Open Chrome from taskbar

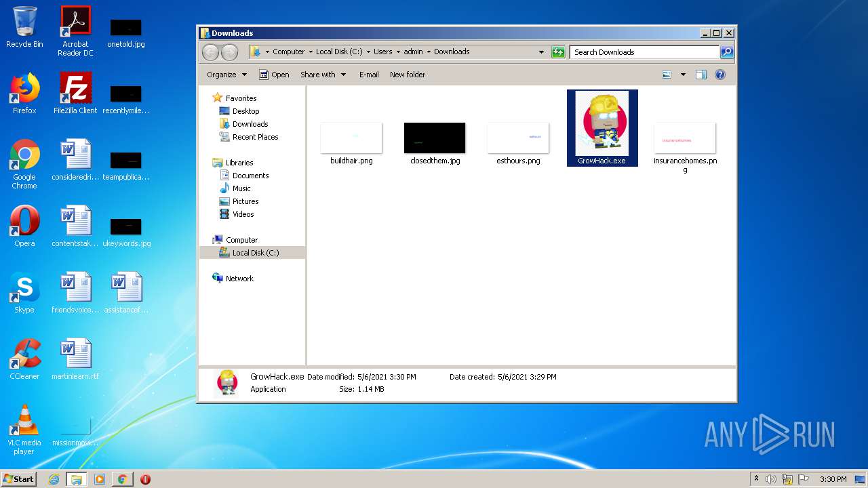tap(122, 479)
